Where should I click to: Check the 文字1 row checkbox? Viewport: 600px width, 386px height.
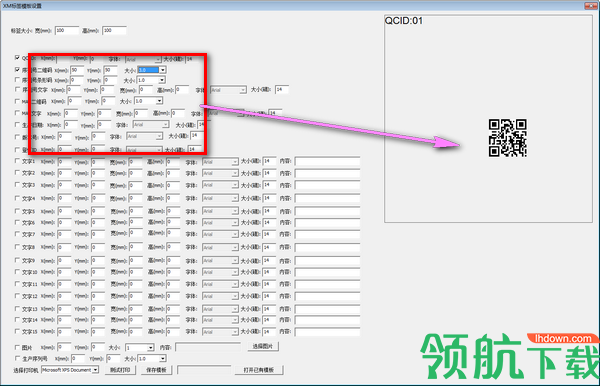point(17,161)
